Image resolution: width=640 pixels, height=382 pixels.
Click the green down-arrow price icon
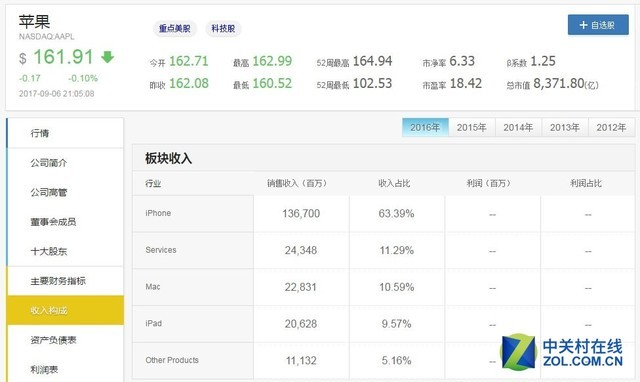(107, 57)
